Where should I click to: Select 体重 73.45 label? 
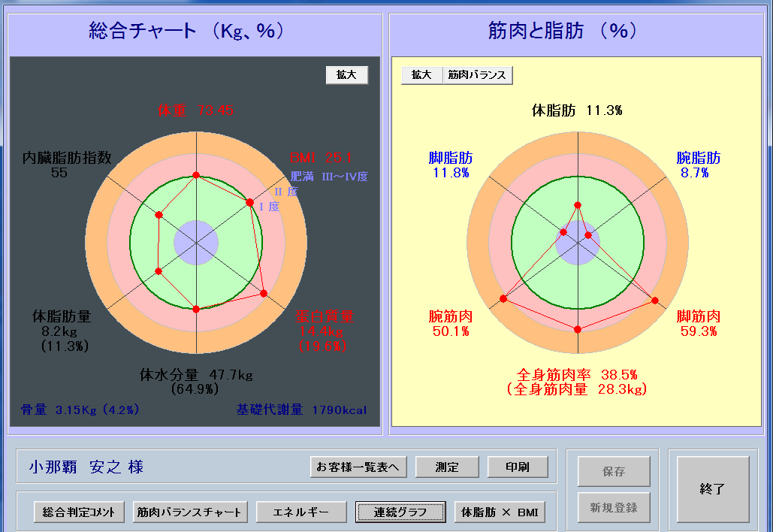(196, 110)
